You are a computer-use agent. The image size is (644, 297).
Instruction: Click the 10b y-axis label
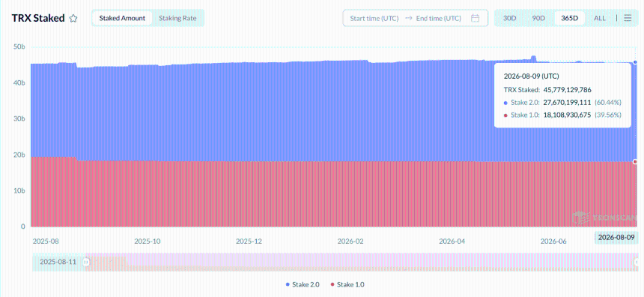[x=19, y=190]
